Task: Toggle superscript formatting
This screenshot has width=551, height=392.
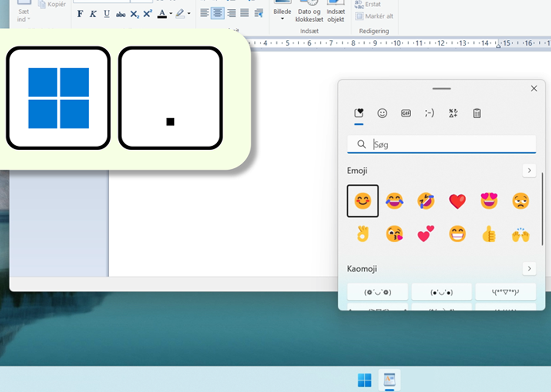Action: point(147,14)
